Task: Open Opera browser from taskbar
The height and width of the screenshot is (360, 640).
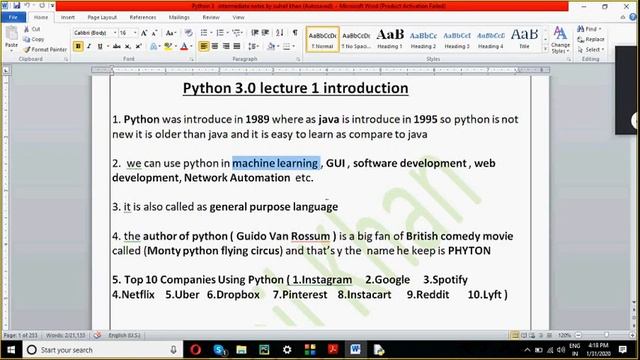Action: [196, 350]
